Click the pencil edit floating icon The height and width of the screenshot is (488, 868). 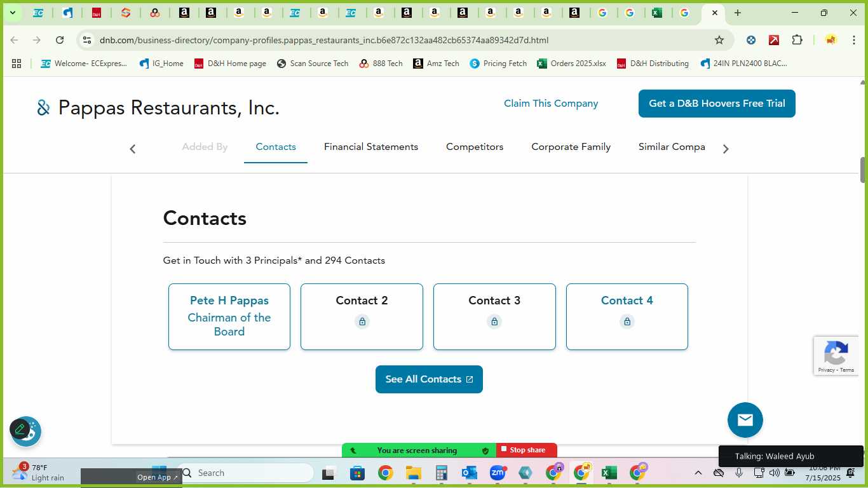tap(20, 430)
